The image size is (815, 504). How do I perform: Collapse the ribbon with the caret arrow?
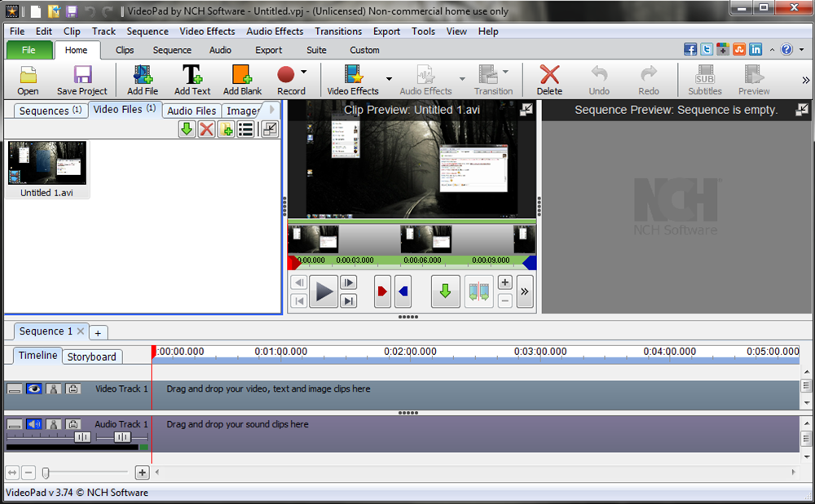pyautogui.click(x=773, y=50)
